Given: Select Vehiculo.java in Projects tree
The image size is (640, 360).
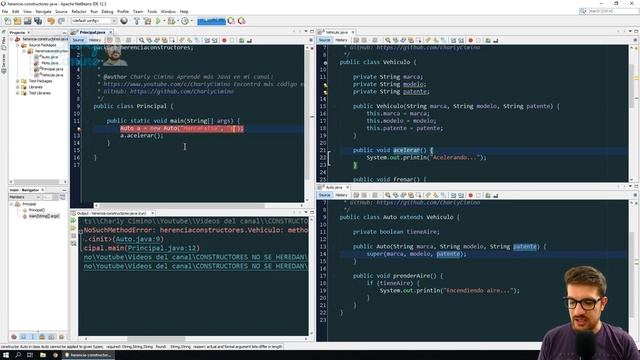Looking at the screenshot, I should 51,75.
